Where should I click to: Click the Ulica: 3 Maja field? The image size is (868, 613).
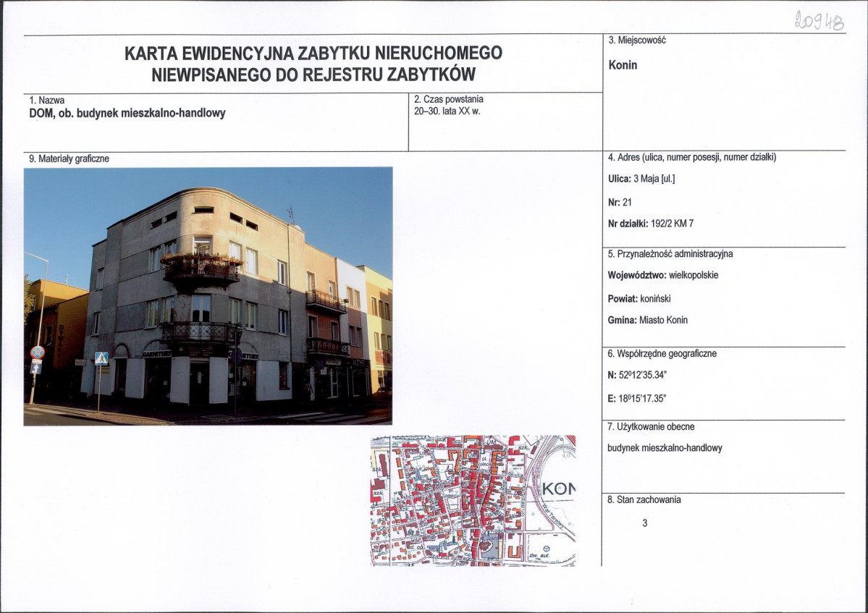[x=641, y=179]
